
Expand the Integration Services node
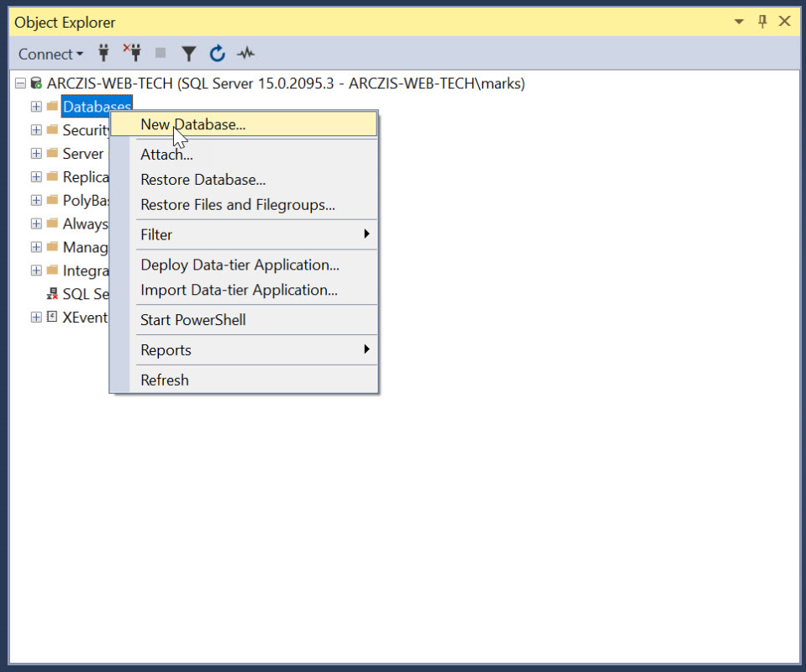click(36, 270)
